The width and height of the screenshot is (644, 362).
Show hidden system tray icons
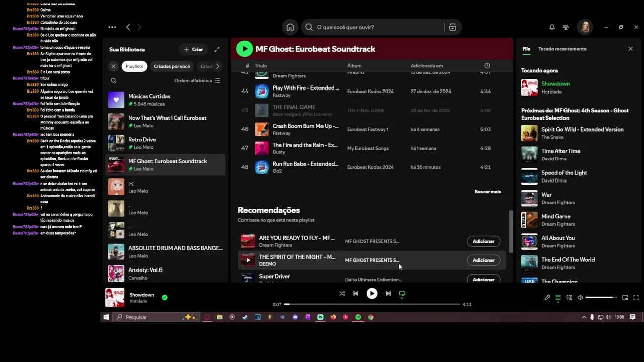tap(584, 317)
